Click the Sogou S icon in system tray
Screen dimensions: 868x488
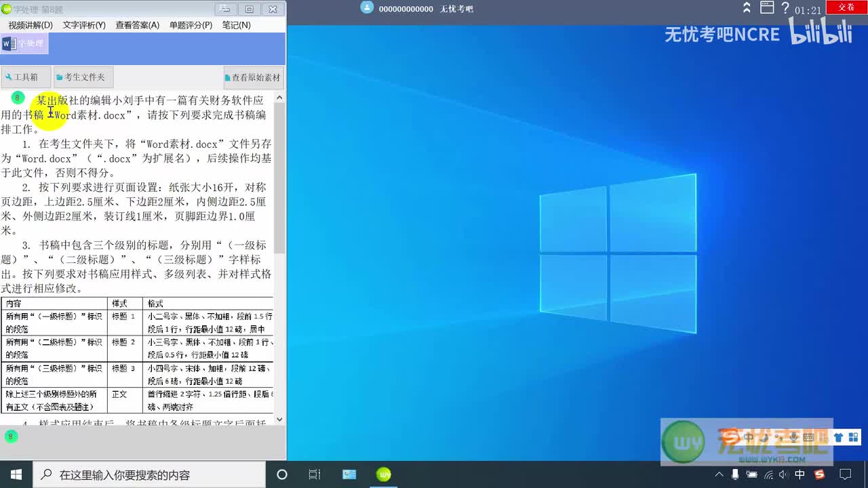[819, 474]
